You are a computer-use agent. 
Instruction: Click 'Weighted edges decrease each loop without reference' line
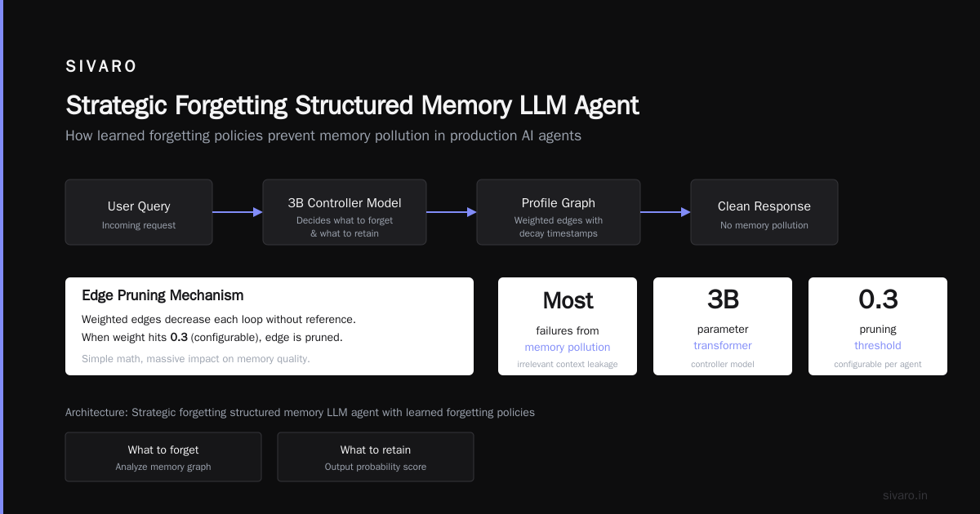click(219, 319)
